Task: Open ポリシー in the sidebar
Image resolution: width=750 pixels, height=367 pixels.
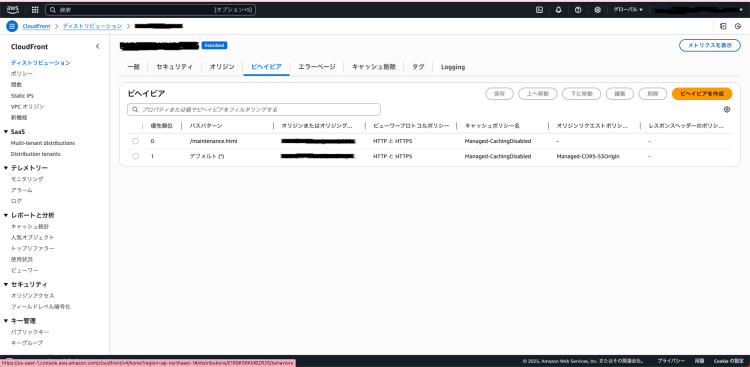Action: 22,74
